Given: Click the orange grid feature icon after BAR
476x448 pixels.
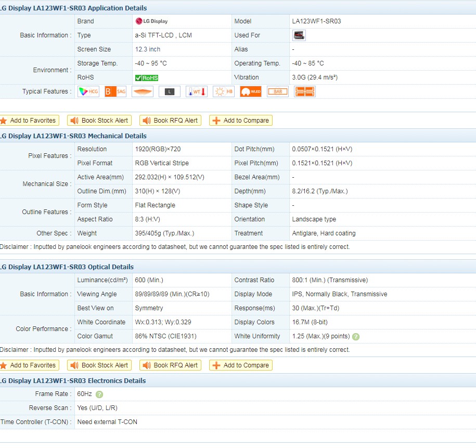Looking at the screenshot, I should click(305, 91).
